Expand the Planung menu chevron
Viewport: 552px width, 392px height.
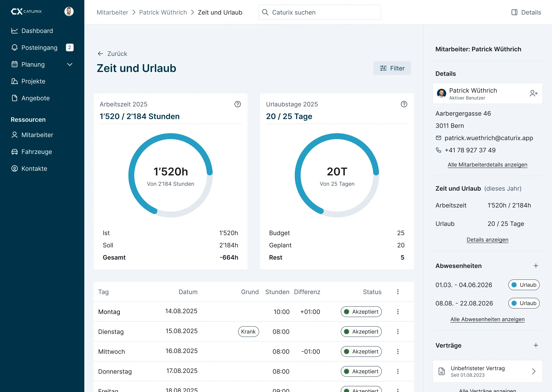click(x=70, y=65)
